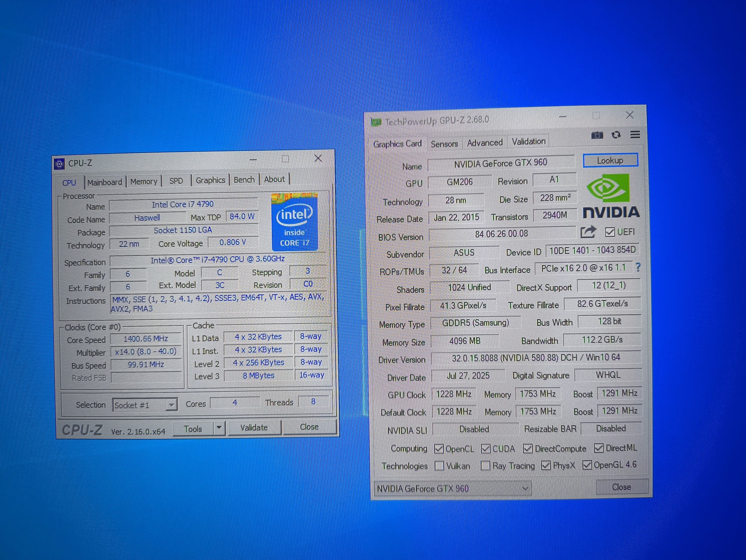Toggle the OpenGL 4.6 checkbox
The image size is (746, 560).
click(x=587, y=465)
